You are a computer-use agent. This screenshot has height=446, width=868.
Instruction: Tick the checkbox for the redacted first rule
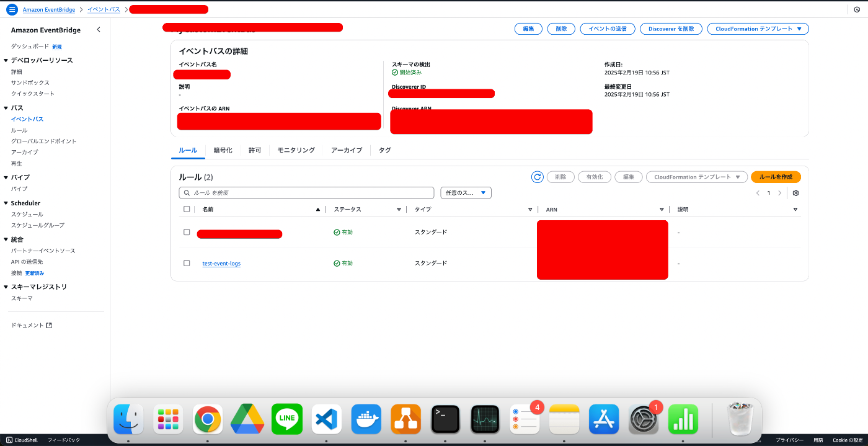(x=187, y=232)
